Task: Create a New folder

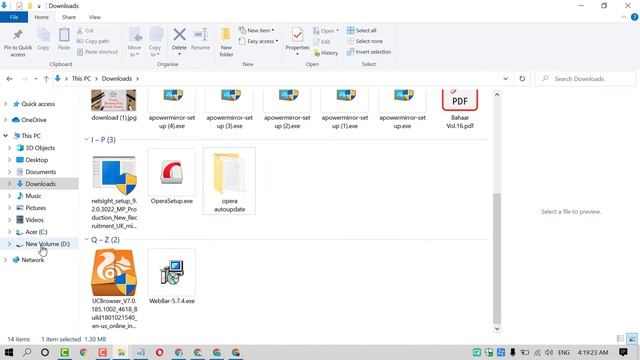Action: tap(226, 42)
